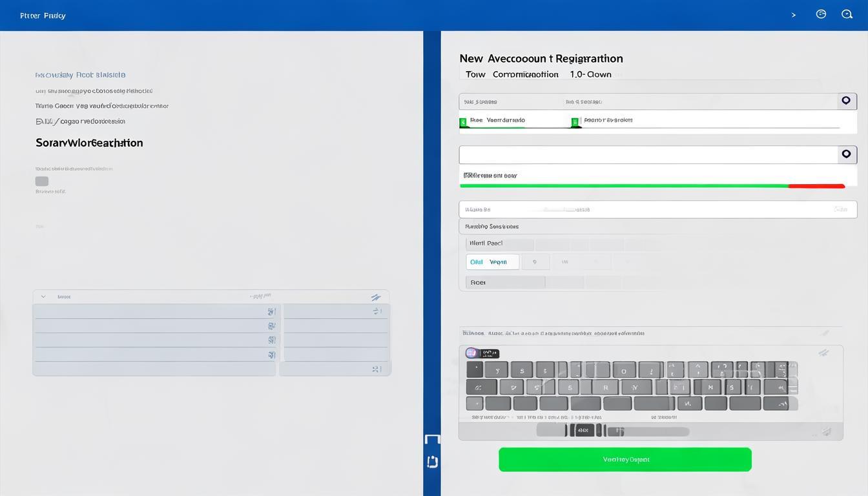
Task: Expand the header chevron arrow at the top right
Action: [794, 15]
